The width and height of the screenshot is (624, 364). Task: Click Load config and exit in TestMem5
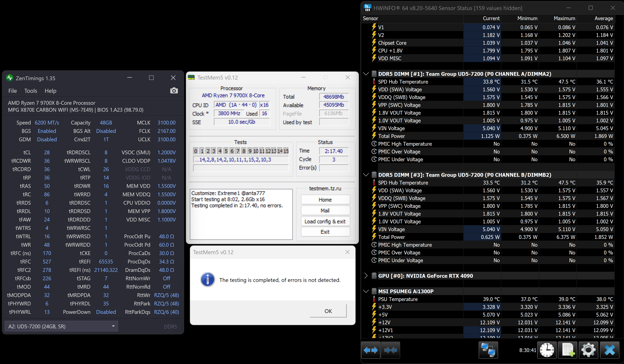click(325, 221)
